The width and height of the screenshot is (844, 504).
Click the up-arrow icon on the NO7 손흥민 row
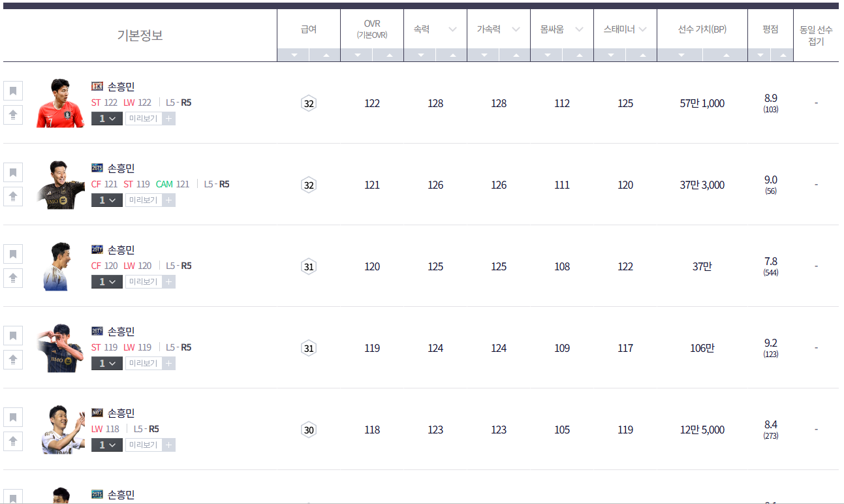[x=13, y=441]
